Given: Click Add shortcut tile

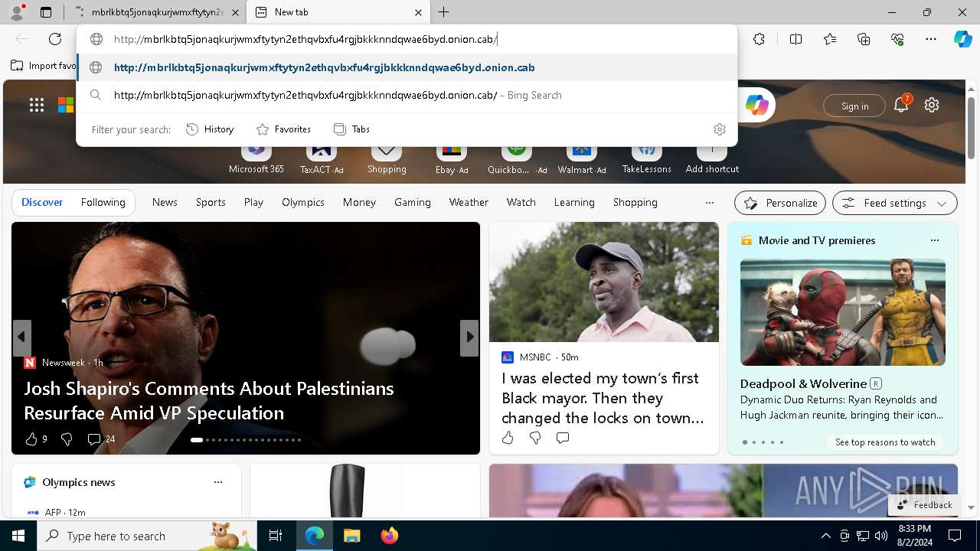Looking at the screenshot, I should point(712,158).
